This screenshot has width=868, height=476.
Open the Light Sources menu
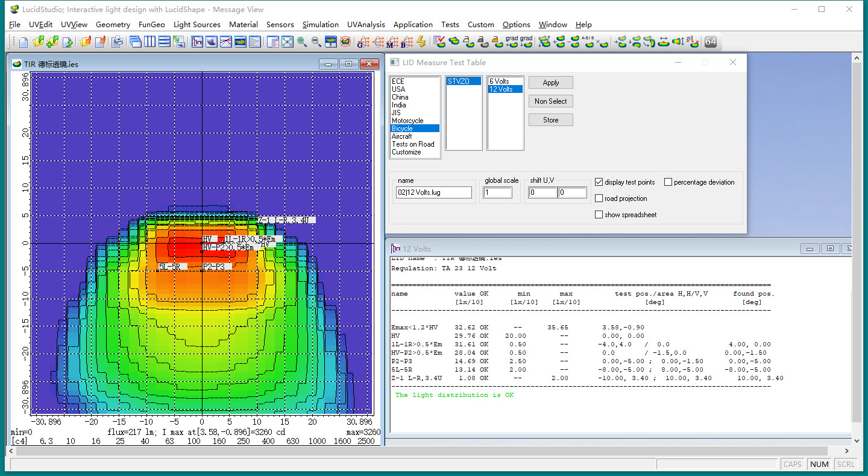197,25
